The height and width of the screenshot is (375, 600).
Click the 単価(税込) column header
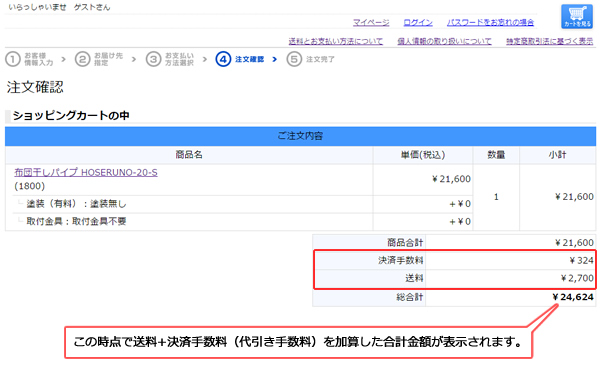pos(423,155)
